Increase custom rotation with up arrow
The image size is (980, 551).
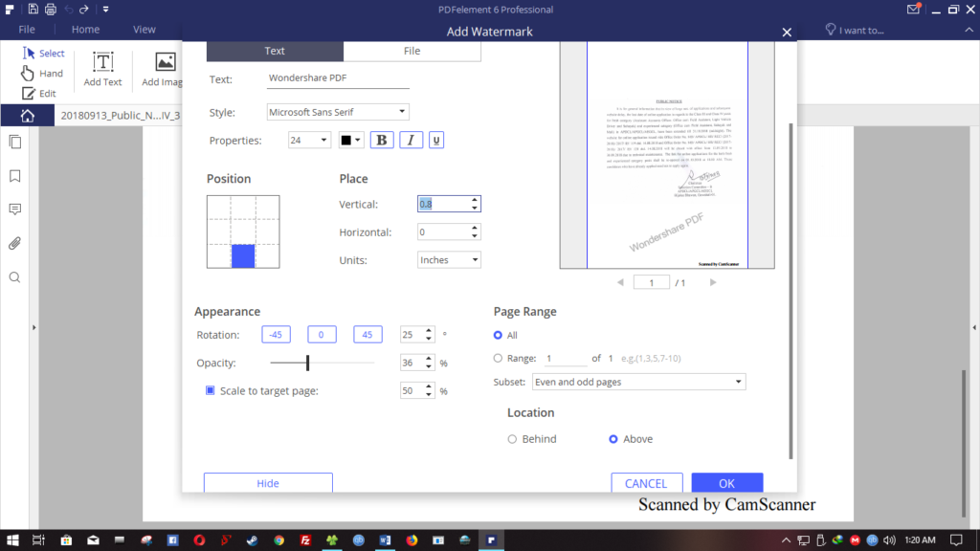[429, 330]
